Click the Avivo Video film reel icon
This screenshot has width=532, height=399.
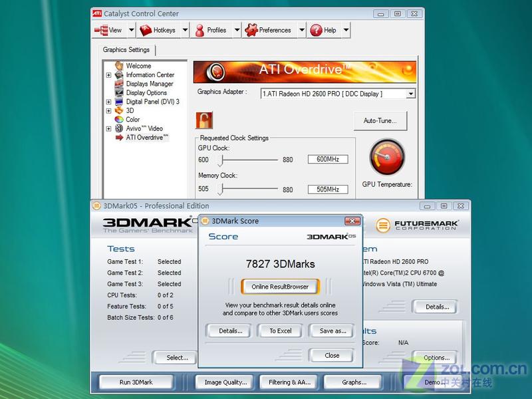tap(119, 128)
